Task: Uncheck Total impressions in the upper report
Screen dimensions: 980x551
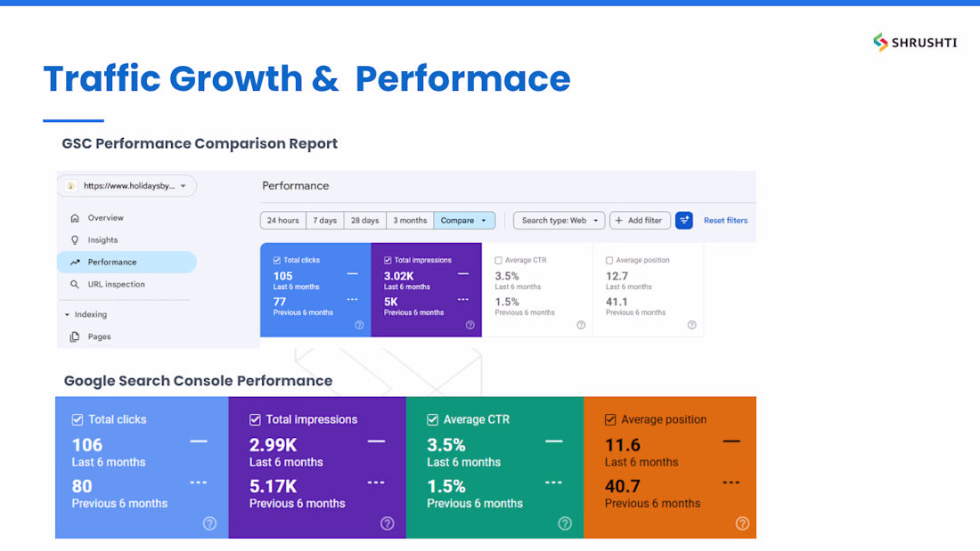Action: coord(388,260)
